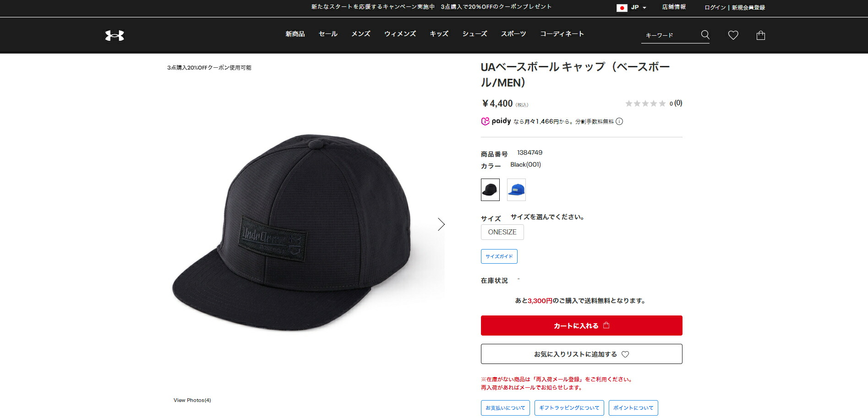Click the red カートに入れる button
Screen dimensions: 868x418
click(x=582, y=326)
